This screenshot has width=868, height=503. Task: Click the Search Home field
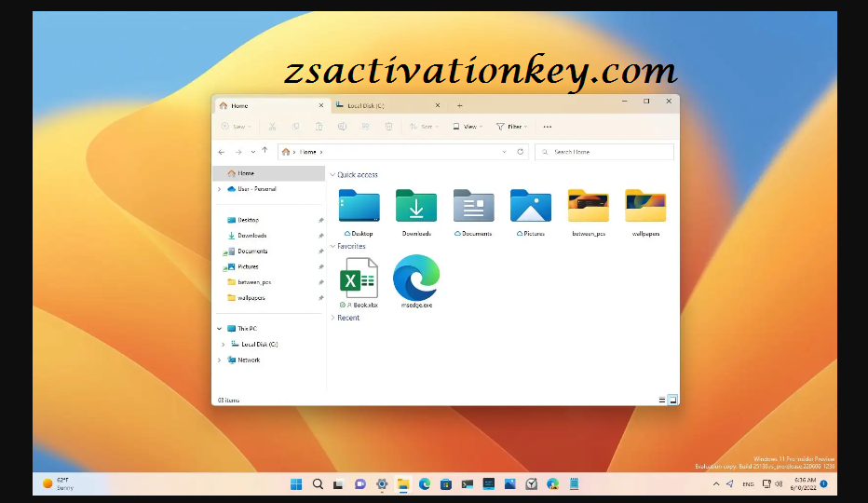click(x=604, y=152)
